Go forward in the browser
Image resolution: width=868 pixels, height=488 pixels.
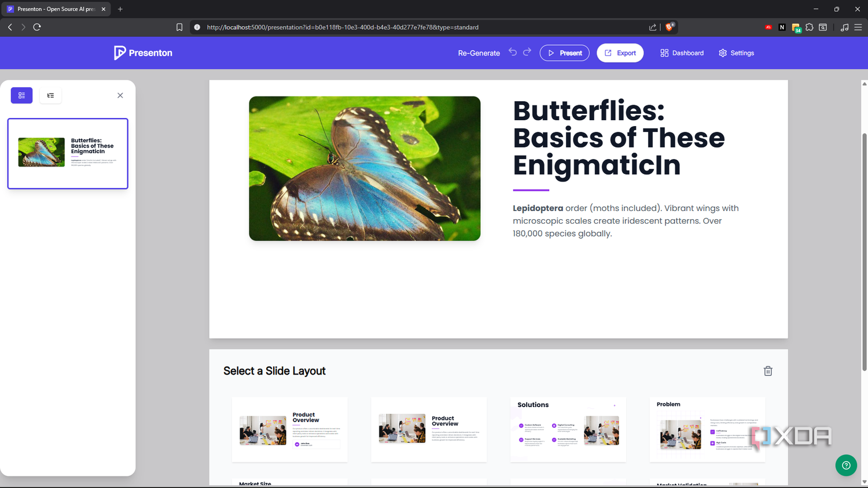tap(23, 27)
